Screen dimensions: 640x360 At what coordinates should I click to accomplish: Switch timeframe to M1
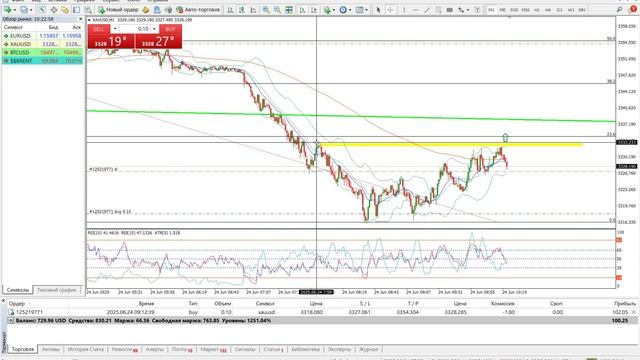click(491, 9)
